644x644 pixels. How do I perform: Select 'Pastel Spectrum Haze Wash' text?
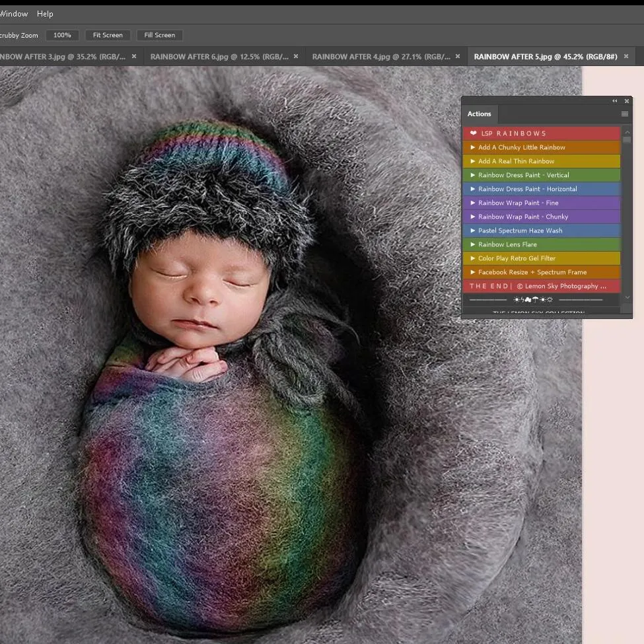520,231
